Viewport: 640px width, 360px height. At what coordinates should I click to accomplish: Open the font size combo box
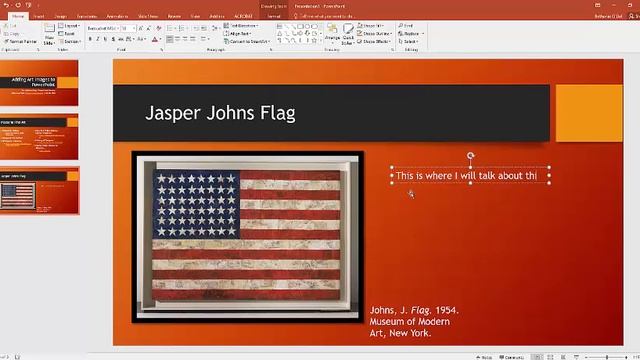pos(128,29)
